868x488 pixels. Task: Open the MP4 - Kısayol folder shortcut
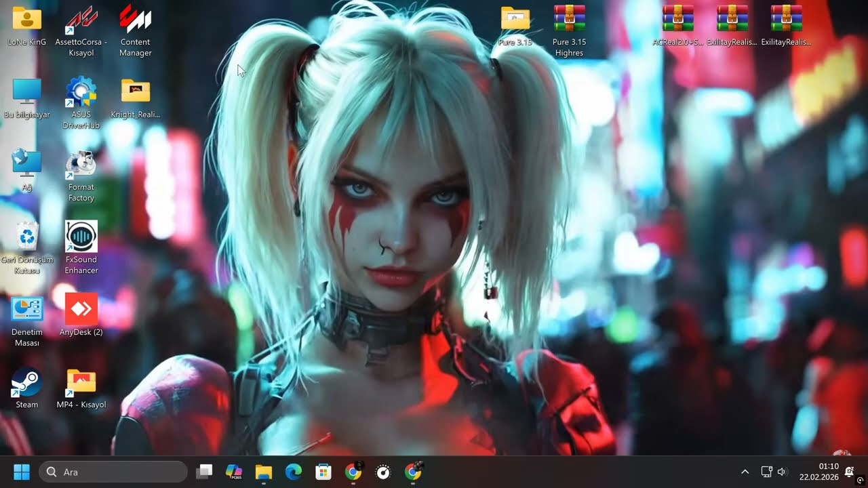81,388
